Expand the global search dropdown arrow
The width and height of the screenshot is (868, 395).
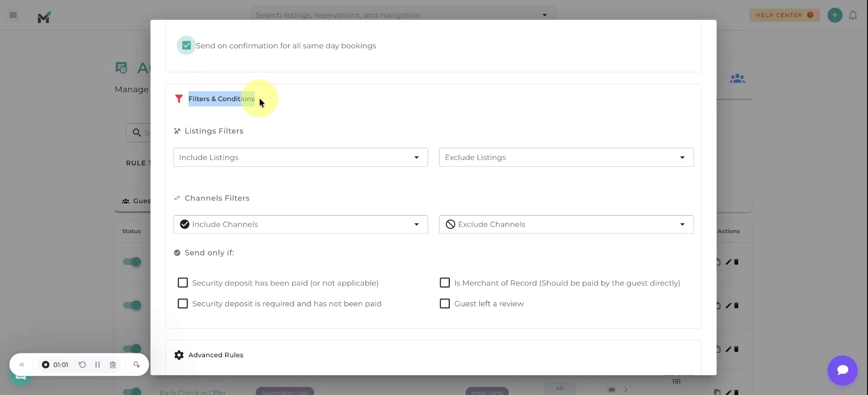pos(544,15)
